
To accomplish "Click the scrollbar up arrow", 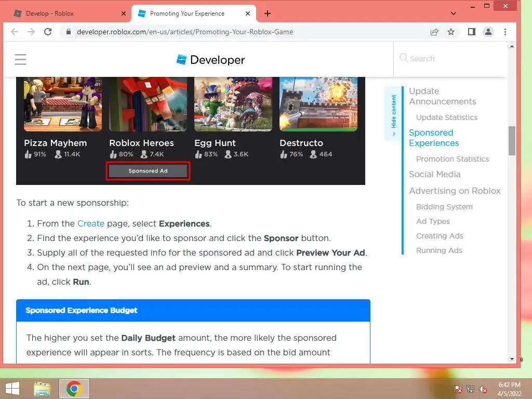I will coord(512,46).
